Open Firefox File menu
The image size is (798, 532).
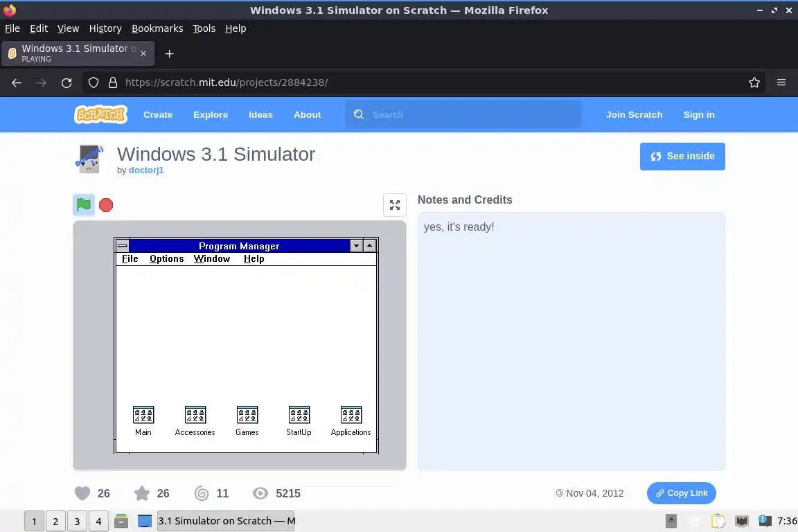12,28
